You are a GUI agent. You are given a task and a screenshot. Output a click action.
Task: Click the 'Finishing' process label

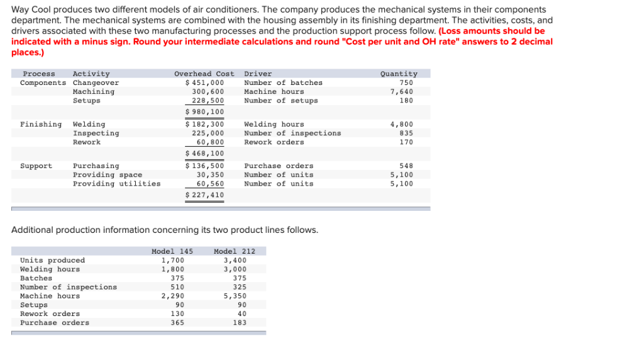(x=41, y=124)
